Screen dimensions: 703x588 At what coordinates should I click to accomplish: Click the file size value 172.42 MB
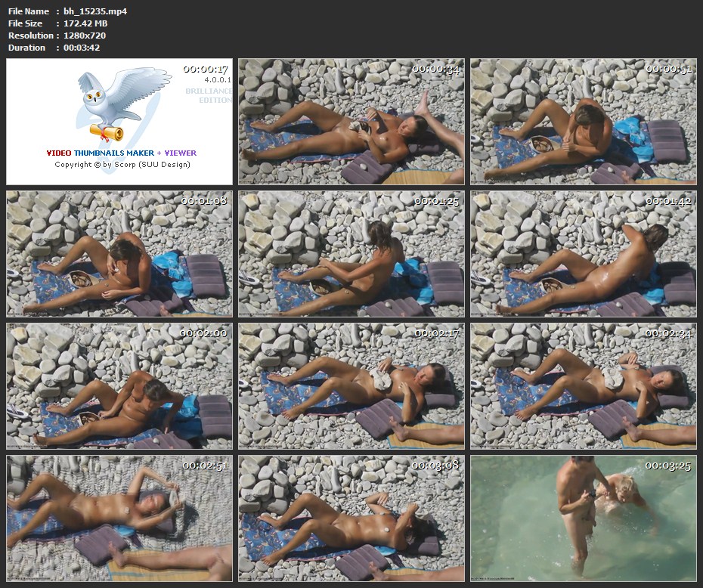(88, 23)
